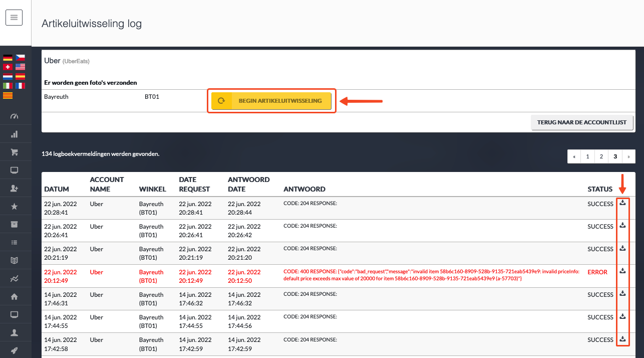The image size is (644, 358).
Task: Select the Swiss flag
Action: coord(8,67)
